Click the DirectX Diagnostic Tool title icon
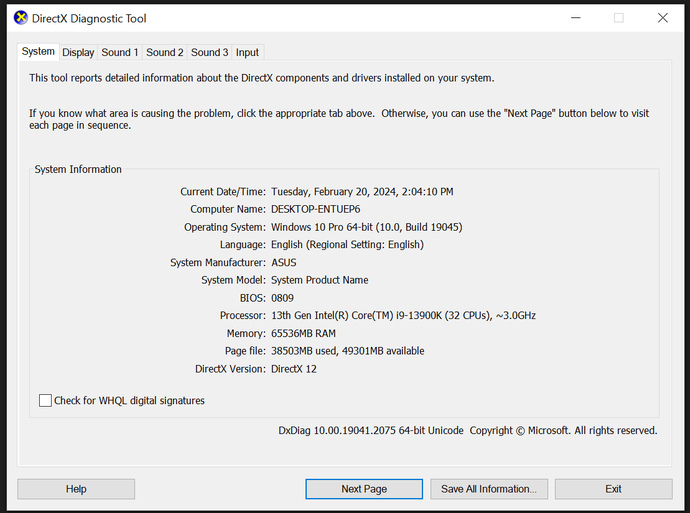The image size is (690, 513). (x=21, y=18)
